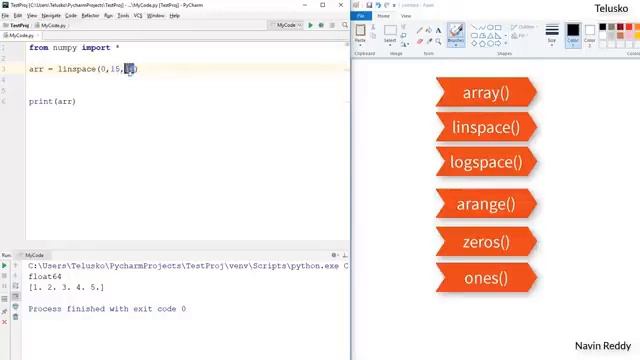
Task: Click the pause output icon in Run panel
Action: [x=4, y=286]
